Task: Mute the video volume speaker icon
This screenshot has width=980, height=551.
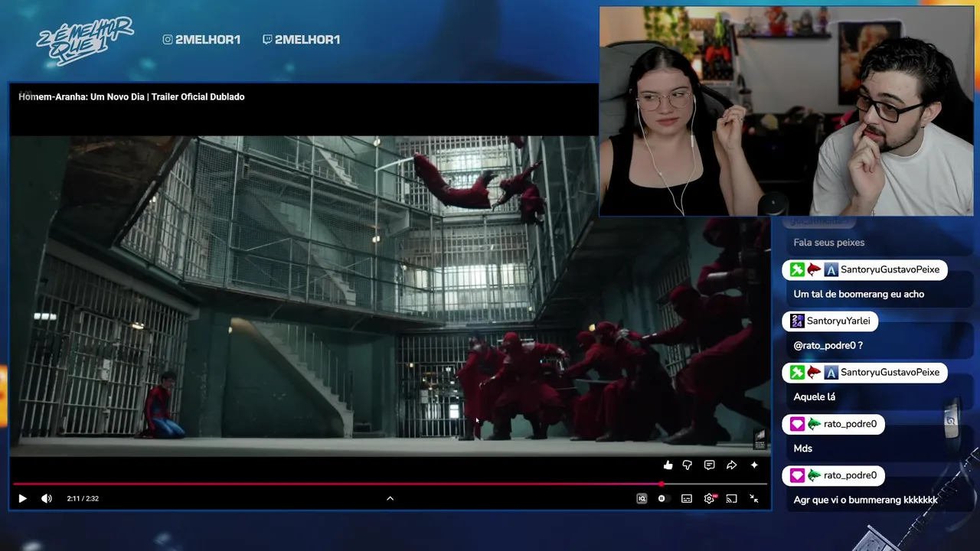Action: [47, 498]
